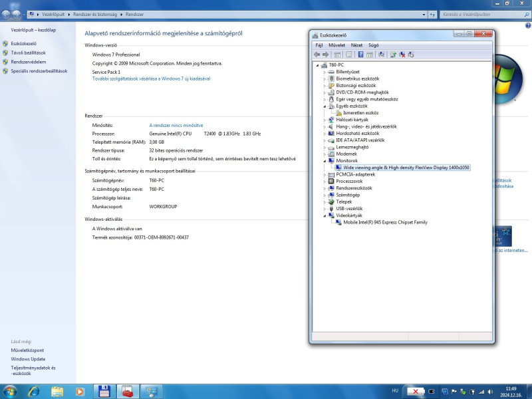Image resolution: width=532 pixels, height=399 pixels.
Task: Open the Súgó menu
Action: click(x=374, y=45)
